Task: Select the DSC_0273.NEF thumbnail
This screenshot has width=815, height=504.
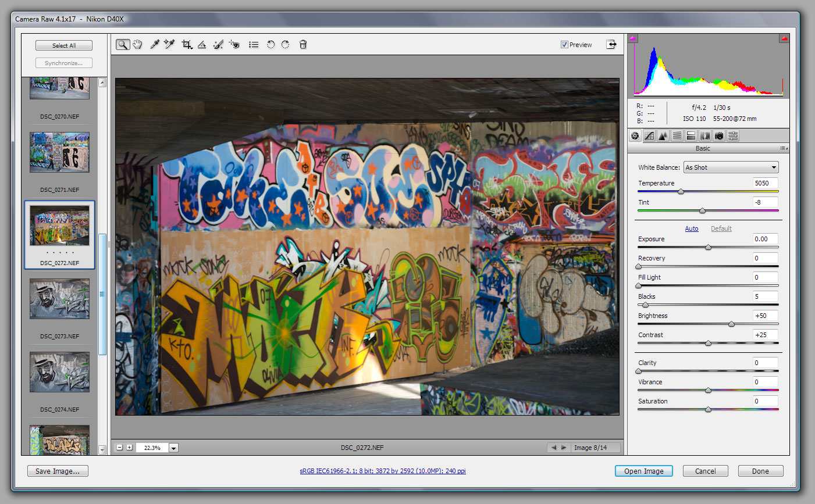Action: 59,299
